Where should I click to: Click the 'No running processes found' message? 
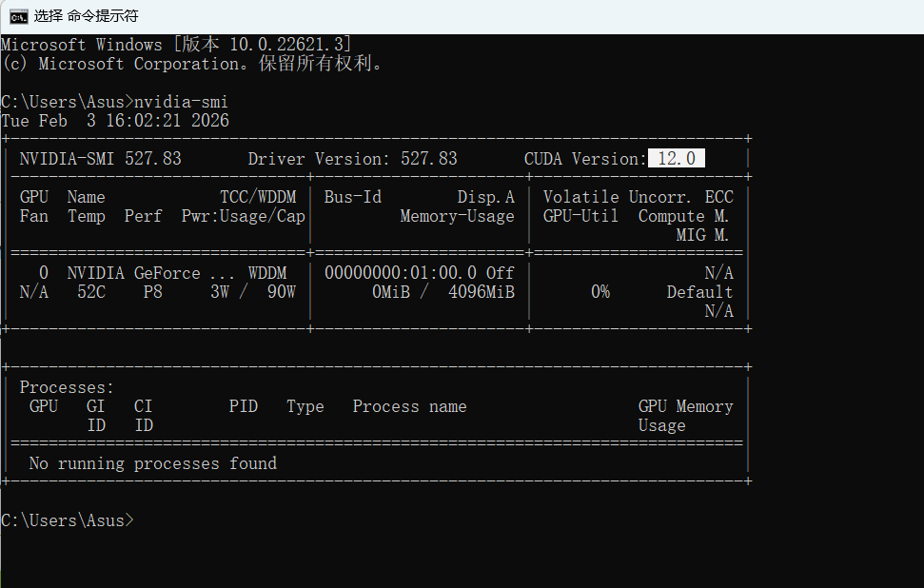tap(152, 463)
